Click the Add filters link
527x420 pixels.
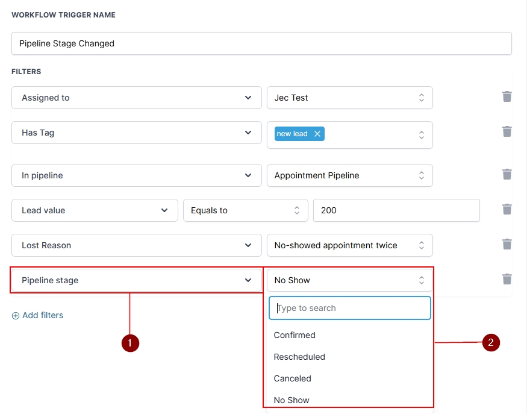click(x=42, y=315)
